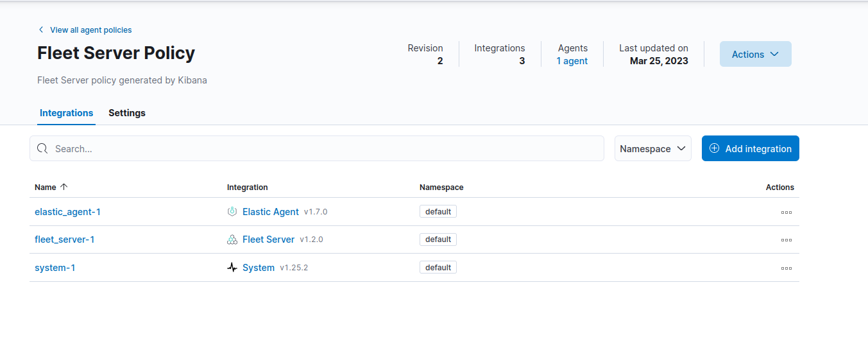Click default namespace badge in elastic_agent-1 row

438,212
